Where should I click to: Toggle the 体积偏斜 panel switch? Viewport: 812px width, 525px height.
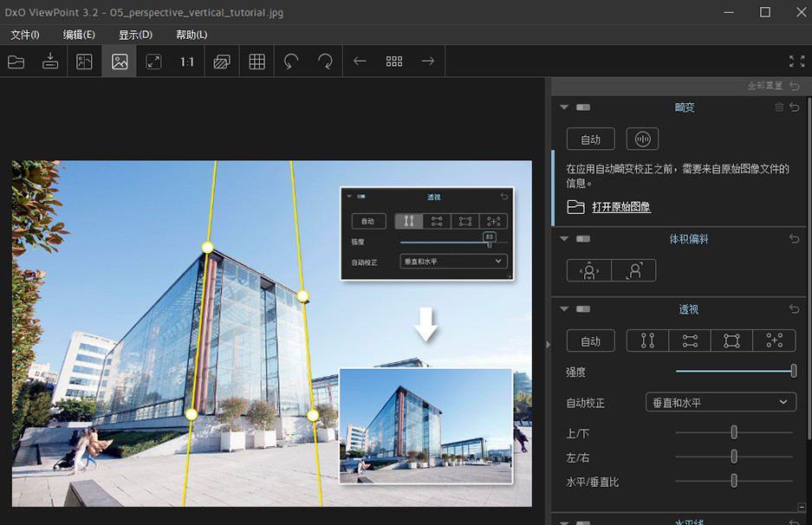point(583,239)
